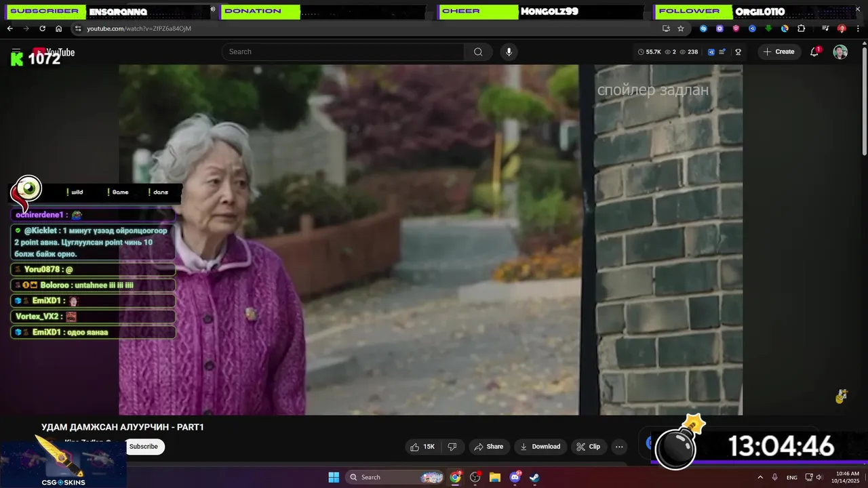This screenshot has width=868, height=488.
Task: Open the Create button
Action: 778,52
